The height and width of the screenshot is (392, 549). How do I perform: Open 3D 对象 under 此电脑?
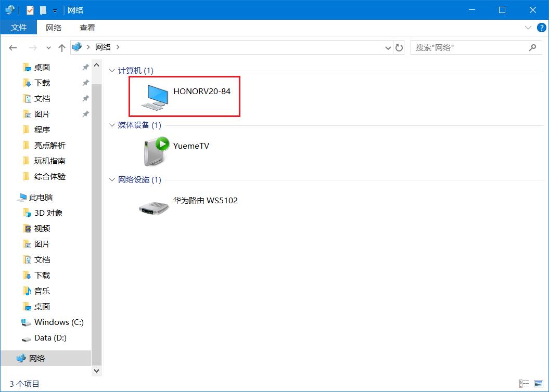coord(48,213)
